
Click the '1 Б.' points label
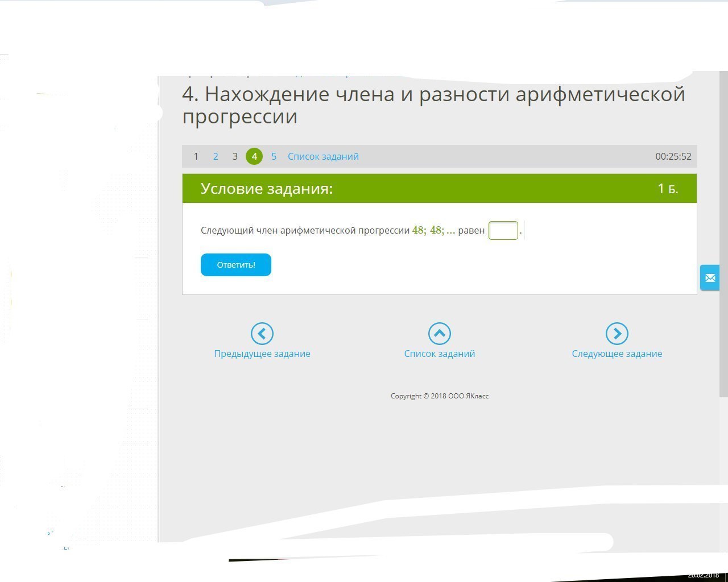668,189
